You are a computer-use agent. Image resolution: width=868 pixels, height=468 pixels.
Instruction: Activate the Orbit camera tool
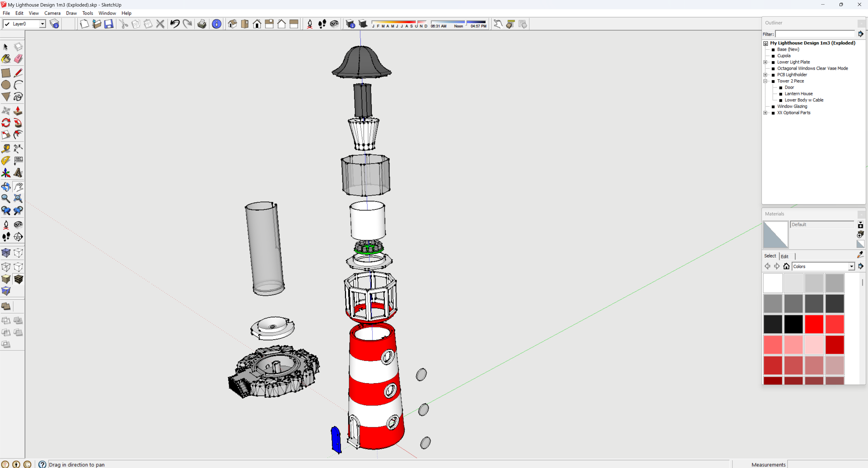pos(6,187)
